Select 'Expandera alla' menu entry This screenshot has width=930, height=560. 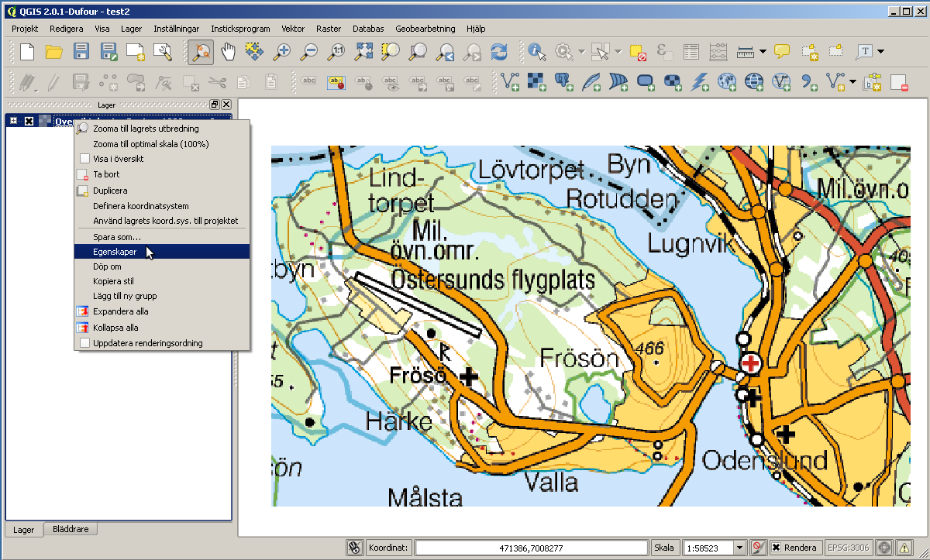click(162, 311)
